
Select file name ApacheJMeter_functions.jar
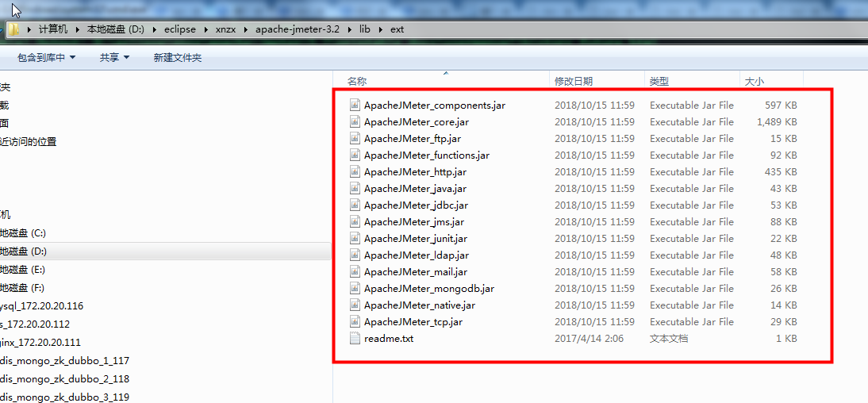[x=426, y=155]
